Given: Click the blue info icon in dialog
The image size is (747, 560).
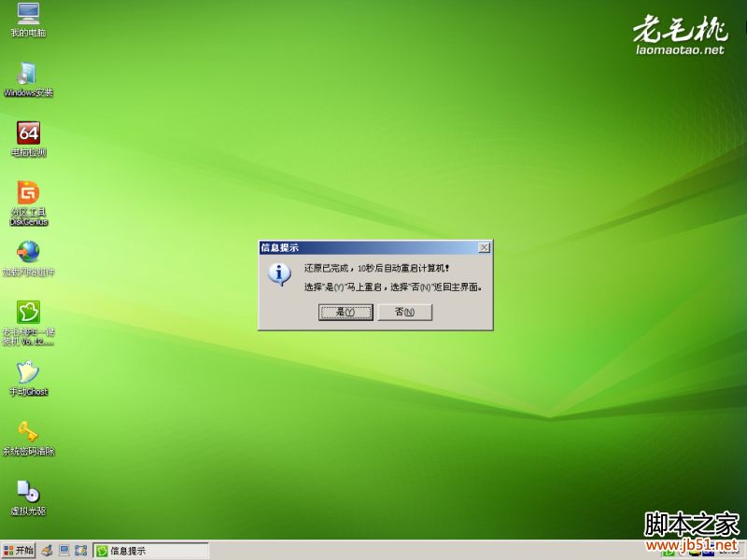Looking at the screenshot, I should 279,274.
